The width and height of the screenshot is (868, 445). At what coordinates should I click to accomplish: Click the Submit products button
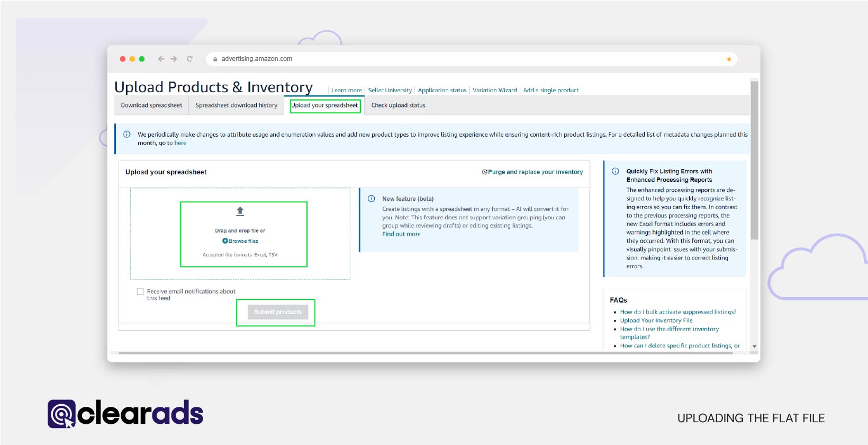[x=278, y=312]
